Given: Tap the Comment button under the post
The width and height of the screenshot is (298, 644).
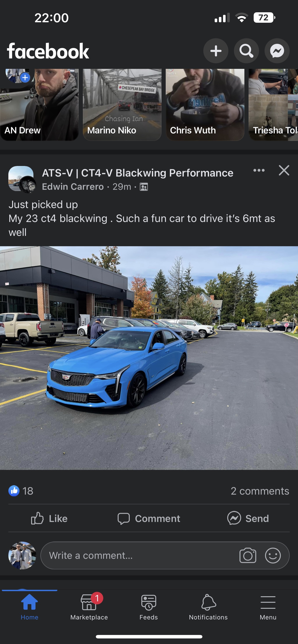Looking at the screenshot, I should pos(149,519).
